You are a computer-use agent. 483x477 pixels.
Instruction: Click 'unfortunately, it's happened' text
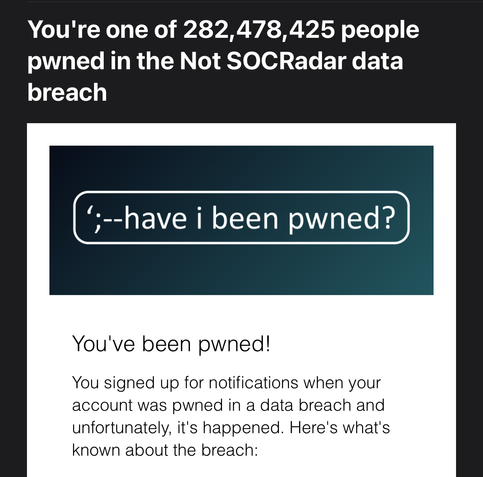[x=178, y=428]
